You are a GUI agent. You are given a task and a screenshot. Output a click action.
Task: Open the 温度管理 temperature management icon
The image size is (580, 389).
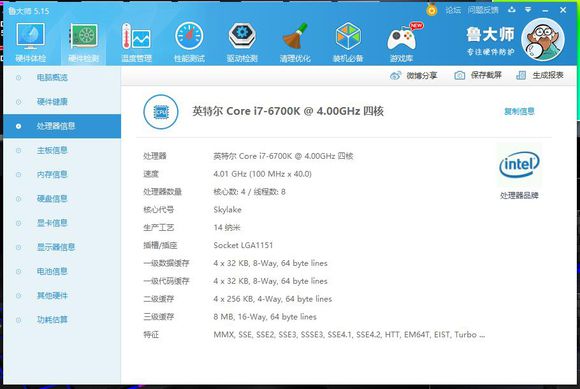(136, 42)
